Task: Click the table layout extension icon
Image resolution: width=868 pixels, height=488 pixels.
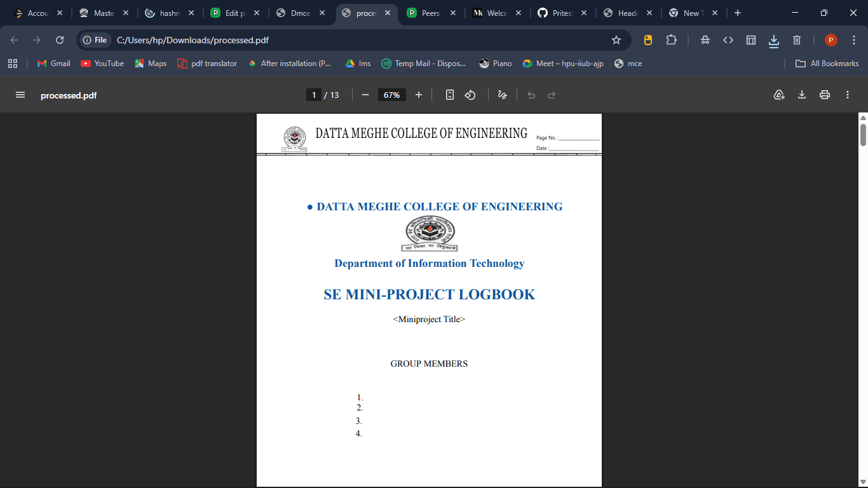Action: tap(751, 40)
